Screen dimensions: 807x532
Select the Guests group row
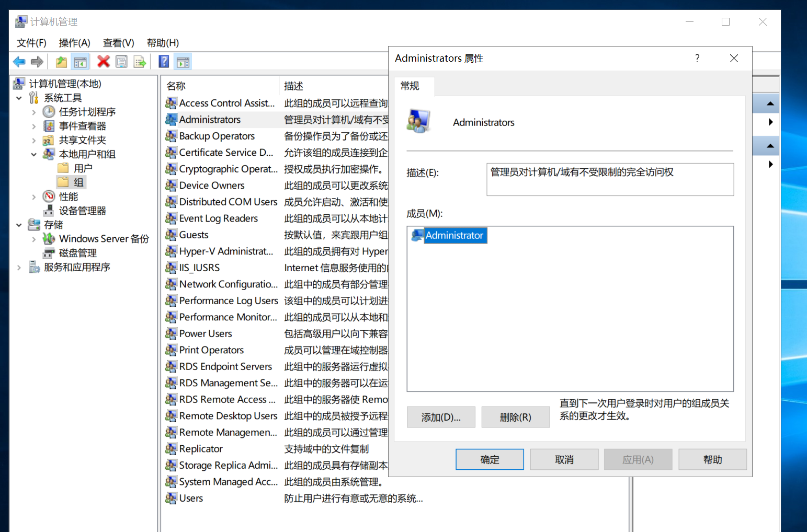(x=194, y=235)
